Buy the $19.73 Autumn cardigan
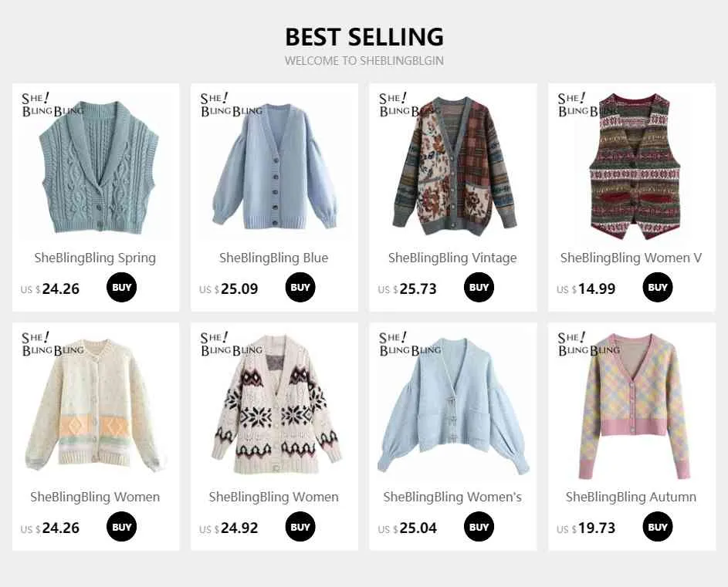 [658, 528]
